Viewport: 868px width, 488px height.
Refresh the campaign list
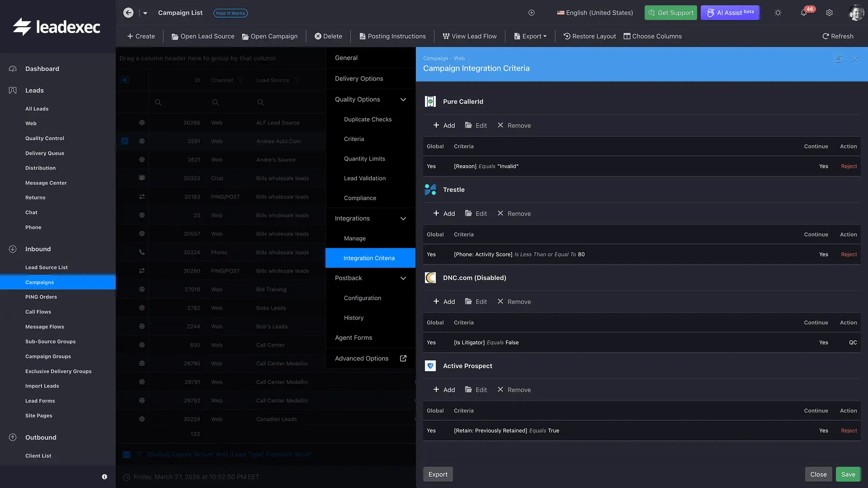click(838, 36)
